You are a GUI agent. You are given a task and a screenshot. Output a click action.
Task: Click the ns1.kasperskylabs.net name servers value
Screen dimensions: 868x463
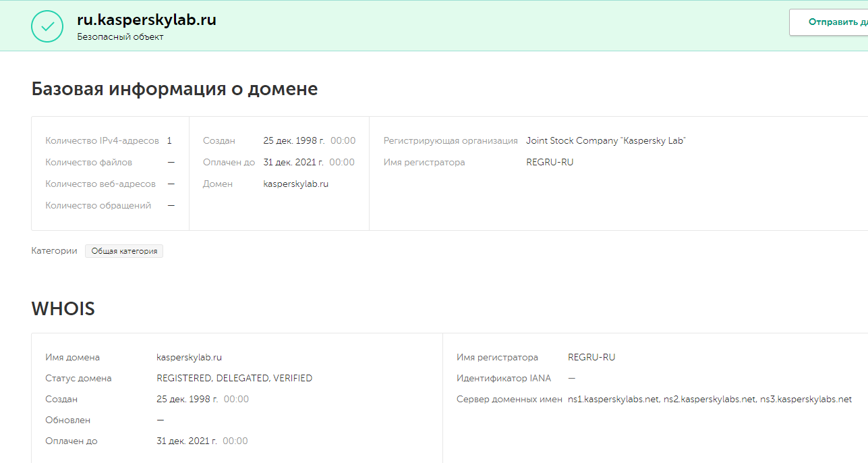coord(710,400)
